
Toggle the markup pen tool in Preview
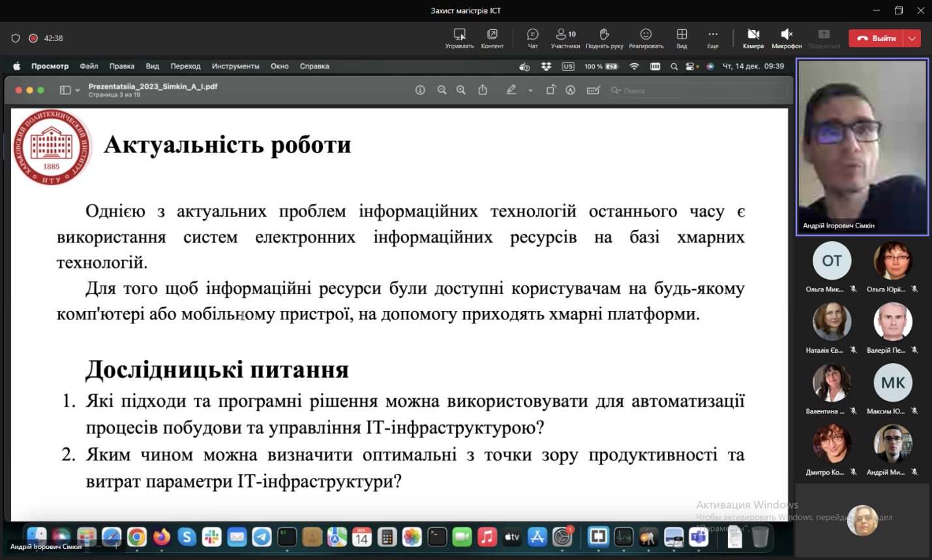511,91
